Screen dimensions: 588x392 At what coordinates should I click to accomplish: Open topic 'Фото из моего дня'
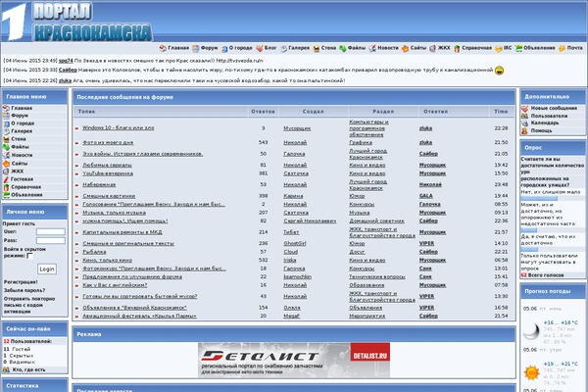[108, 142]
